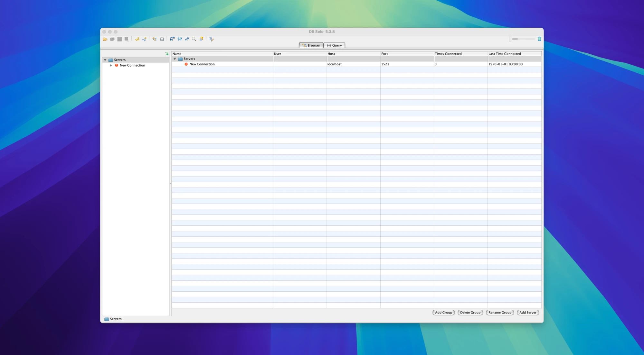The image size is (644, 355).
Task: Click the Rename Group button
Action: click(x=499, y=313)
